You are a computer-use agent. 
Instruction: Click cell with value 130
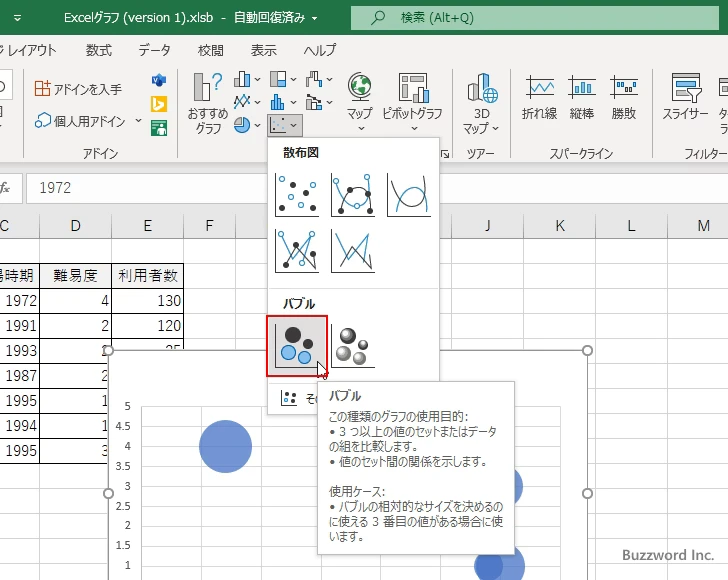(148, 301)
